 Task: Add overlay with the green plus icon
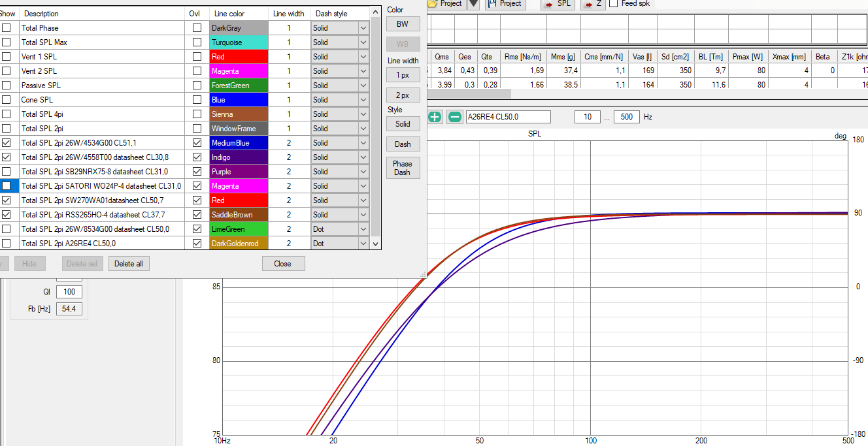435,117
